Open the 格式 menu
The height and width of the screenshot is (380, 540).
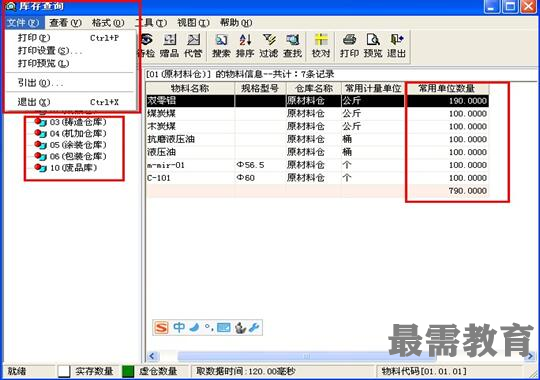(x=108, y=23)
